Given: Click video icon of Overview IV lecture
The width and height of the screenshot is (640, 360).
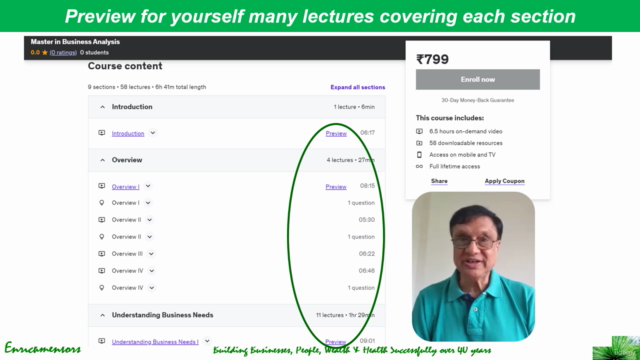Looking at the screenshot, I should [x=102, y=271].
